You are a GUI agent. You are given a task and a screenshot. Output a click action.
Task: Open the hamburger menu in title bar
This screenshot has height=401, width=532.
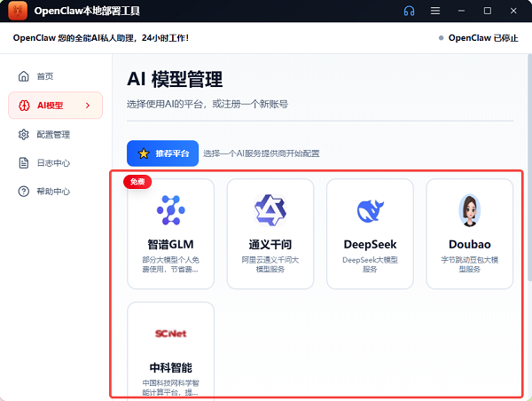(x=435, y=11)
